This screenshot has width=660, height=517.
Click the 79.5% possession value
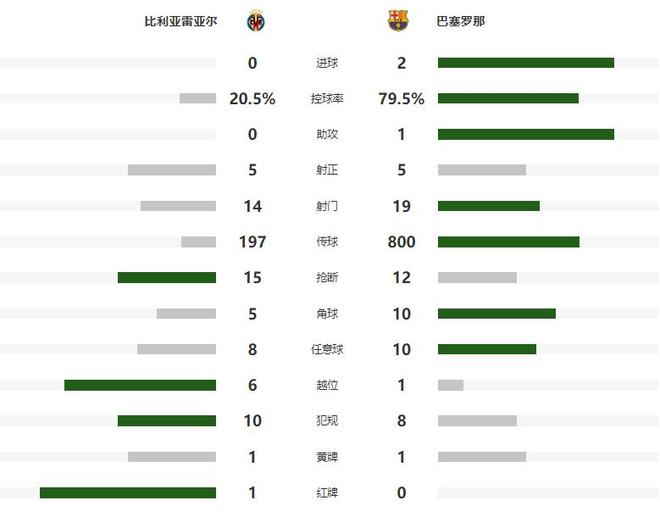point(401,99)
